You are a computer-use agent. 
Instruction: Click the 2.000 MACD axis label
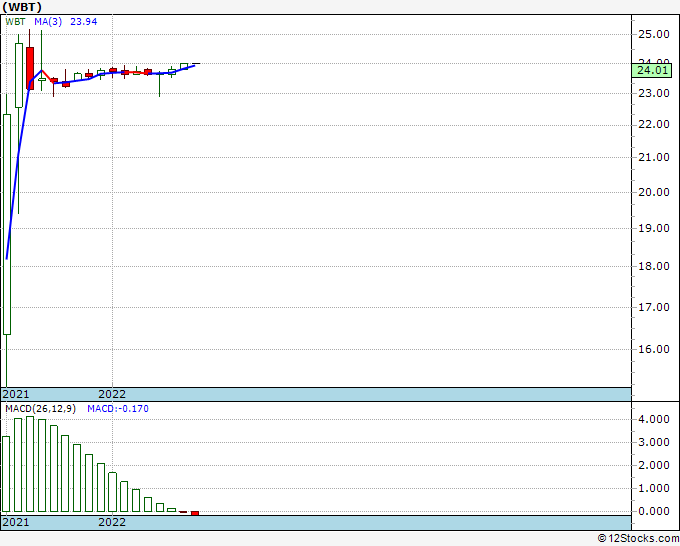(x=654, y=465)
